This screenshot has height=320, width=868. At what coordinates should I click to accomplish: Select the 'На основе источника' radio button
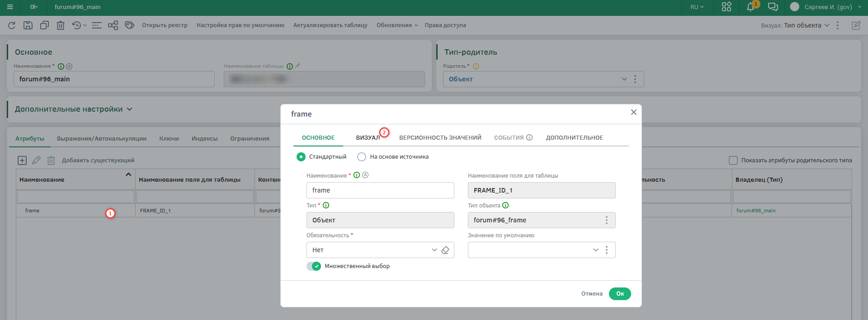tap(362, 157)
